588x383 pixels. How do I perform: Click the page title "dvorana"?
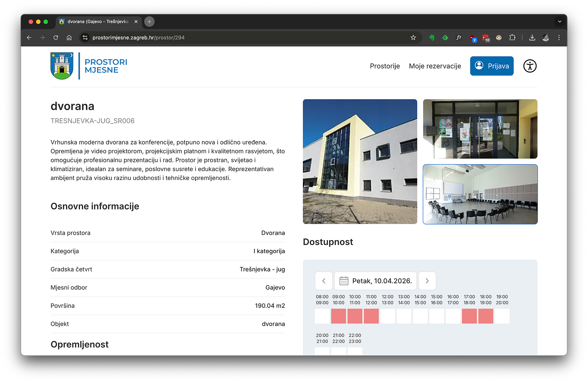coord(72,106)
